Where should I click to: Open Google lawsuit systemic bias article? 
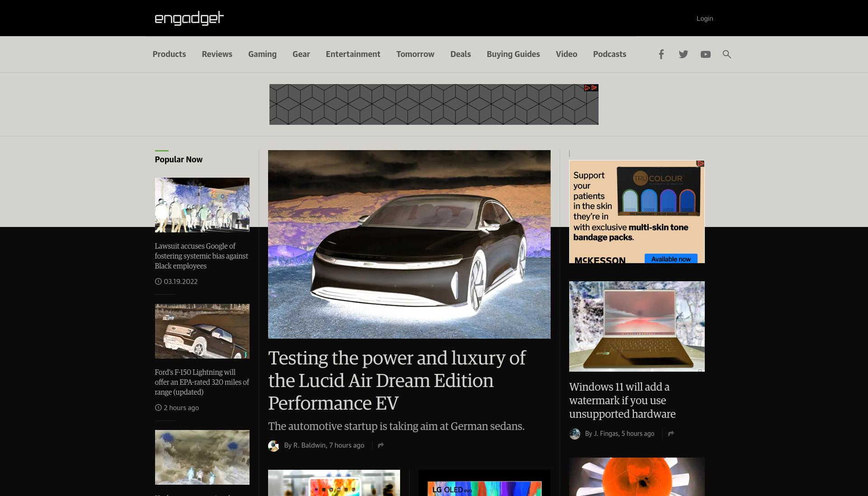click(x=201, y=256)
